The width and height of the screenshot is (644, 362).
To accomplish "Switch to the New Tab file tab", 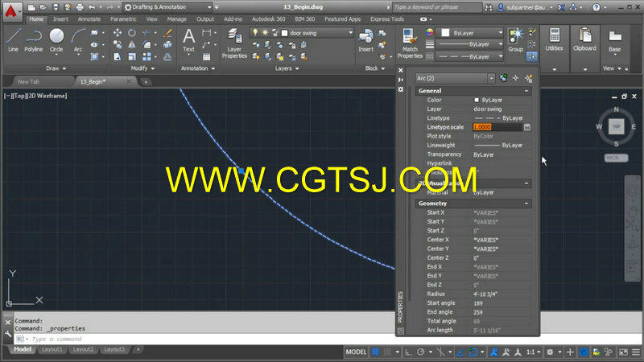I will click(29, 82).
